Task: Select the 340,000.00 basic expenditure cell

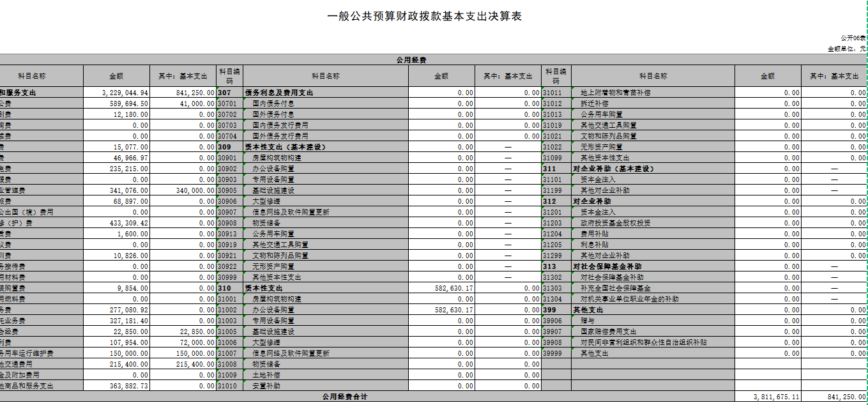Action: click(183, 190)
